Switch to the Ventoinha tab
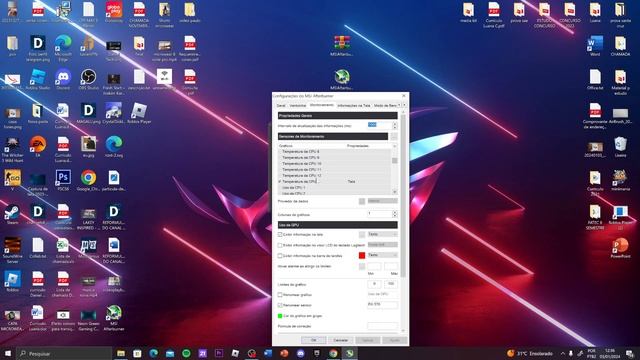 [x=298, y=106]
